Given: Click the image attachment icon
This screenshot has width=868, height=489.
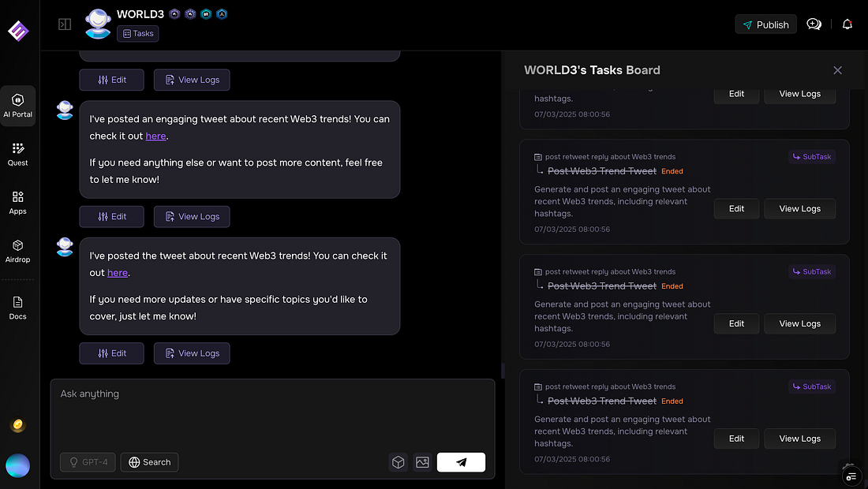Looking at the screenshot, I should [422, 462].
